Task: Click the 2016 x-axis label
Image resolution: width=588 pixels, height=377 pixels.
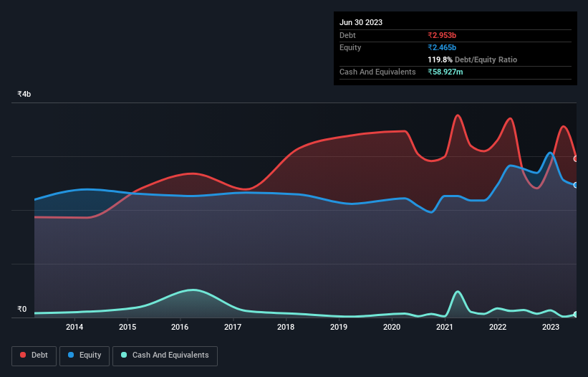Action: (x=180, y=327)
